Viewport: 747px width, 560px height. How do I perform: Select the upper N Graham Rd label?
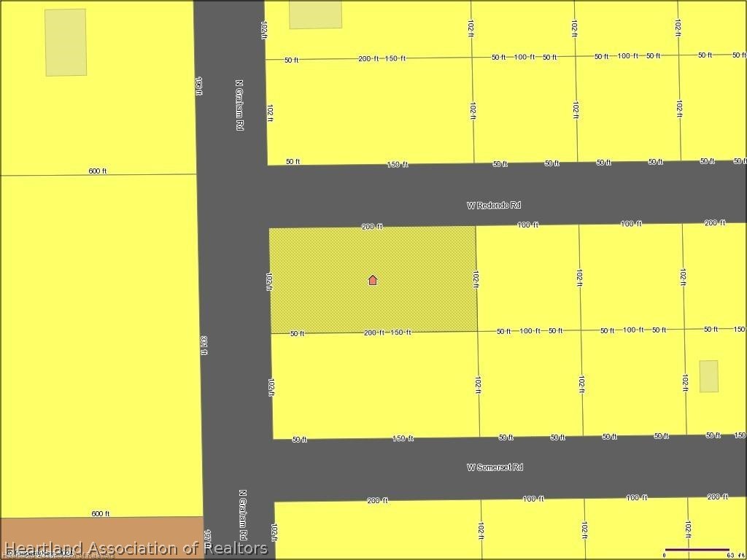239,105
